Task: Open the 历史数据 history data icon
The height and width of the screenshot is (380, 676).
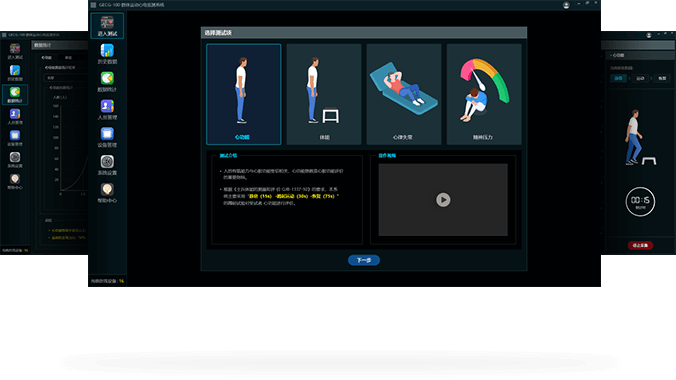Action: point(107,54)
